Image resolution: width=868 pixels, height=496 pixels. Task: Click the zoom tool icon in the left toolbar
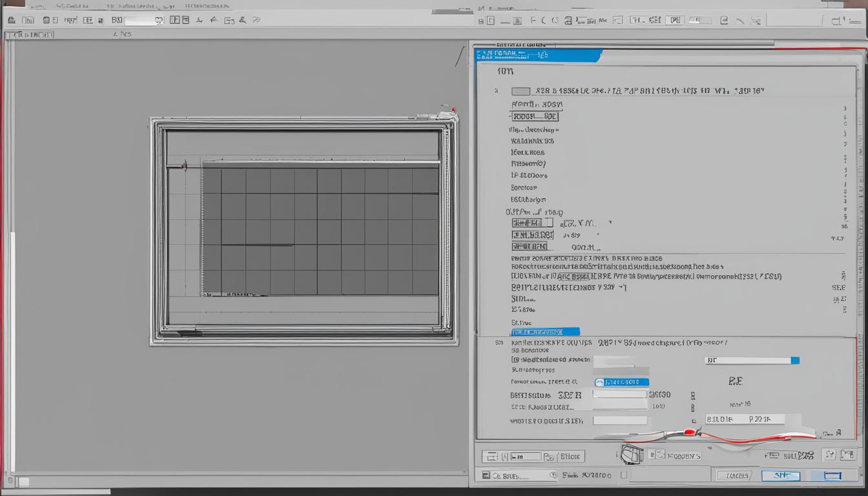(x=159, y=20)
